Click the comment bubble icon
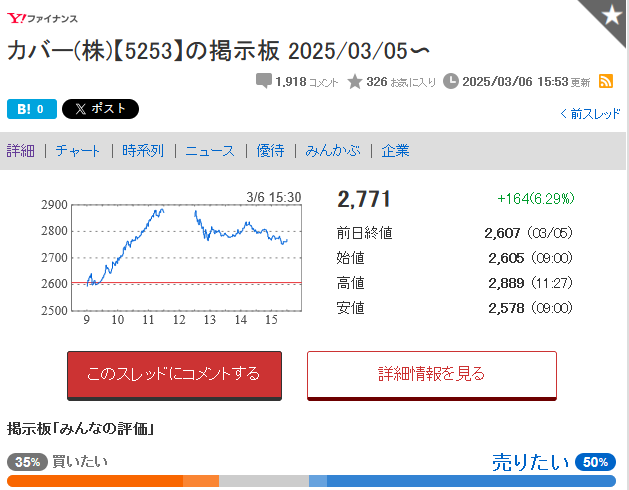 264,81
